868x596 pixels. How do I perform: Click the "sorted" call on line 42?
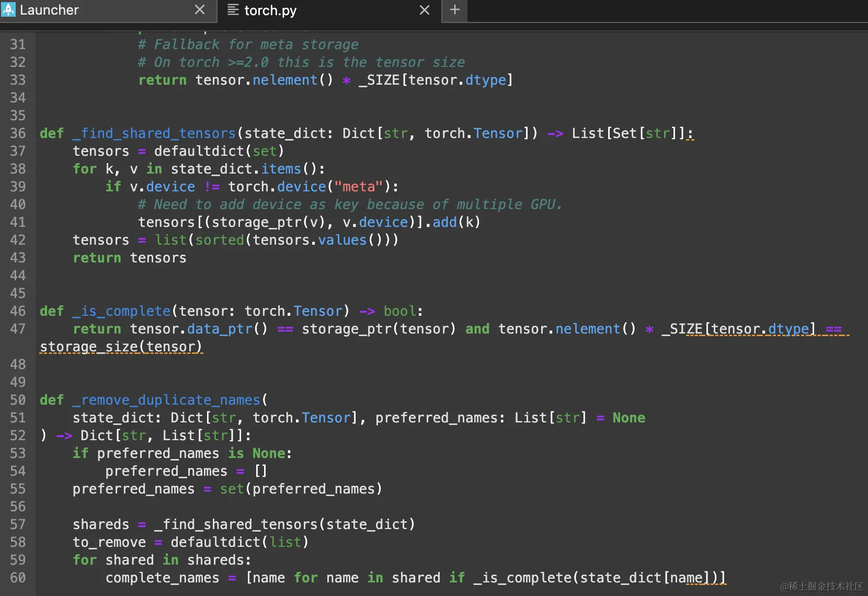pyautogui.click(x=220, y=240)
